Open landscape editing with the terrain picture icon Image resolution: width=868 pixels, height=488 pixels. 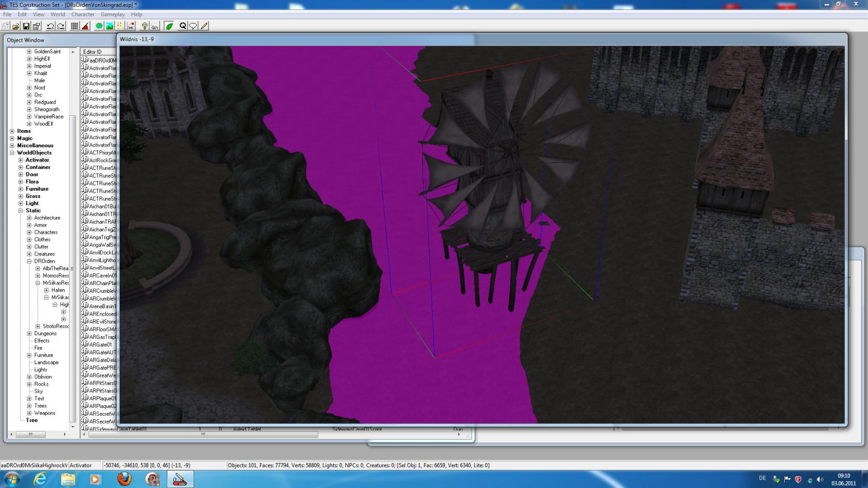click(110, 26)
